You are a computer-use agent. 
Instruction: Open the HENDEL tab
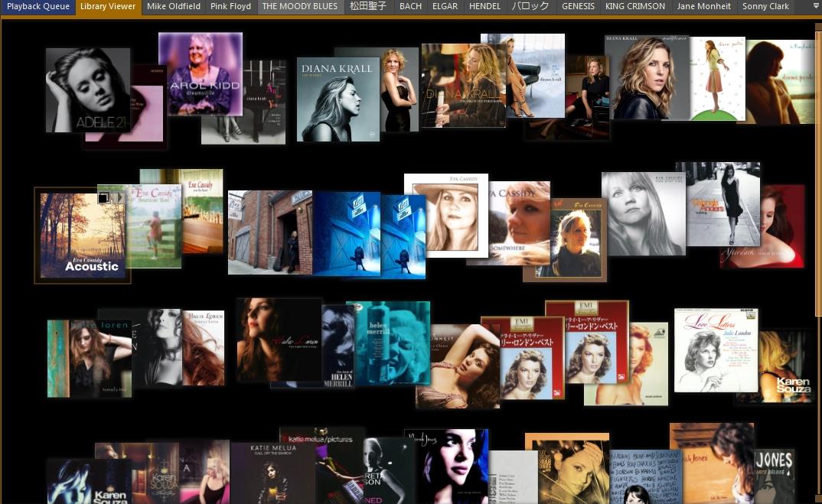[x=485, y=7]
